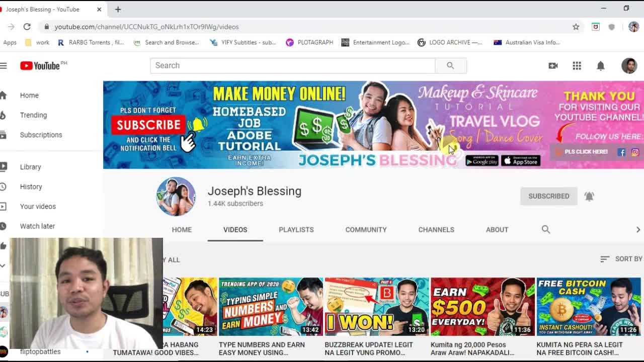644x362 pixels.
Task: Switch to CHANNELS tab
Action: point(436,229)
